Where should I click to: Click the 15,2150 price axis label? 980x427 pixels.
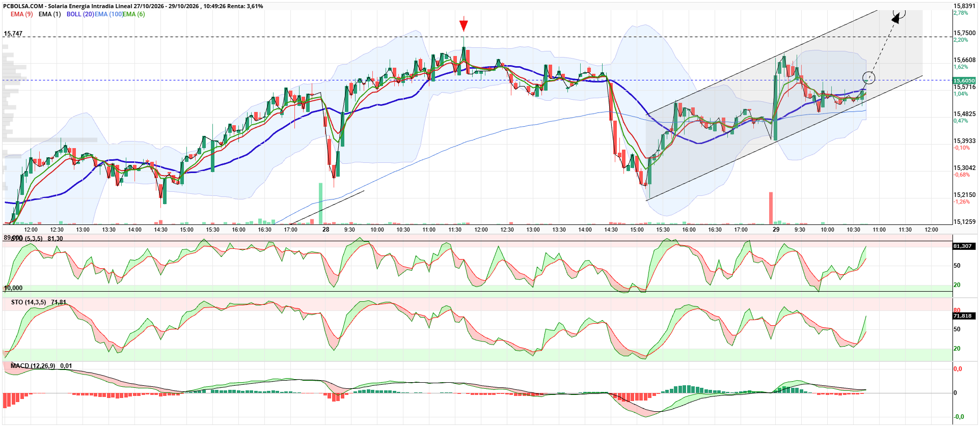964,195
